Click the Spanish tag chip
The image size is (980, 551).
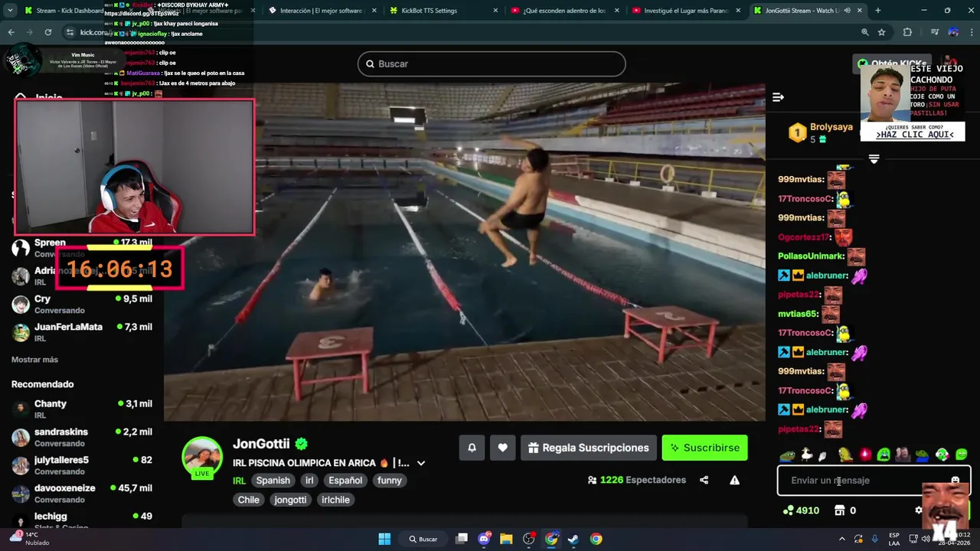click(273, 481)
